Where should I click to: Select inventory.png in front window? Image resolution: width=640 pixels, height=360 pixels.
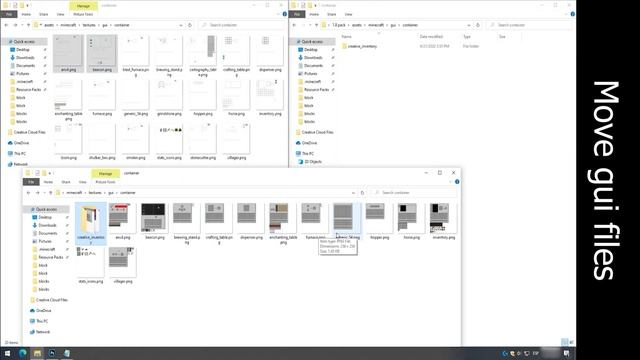click(x=443, y=222)
